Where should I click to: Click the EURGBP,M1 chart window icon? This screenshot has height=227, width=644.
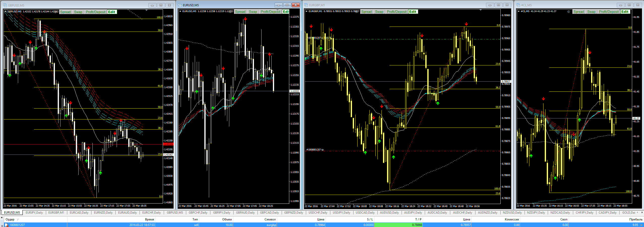306,5
